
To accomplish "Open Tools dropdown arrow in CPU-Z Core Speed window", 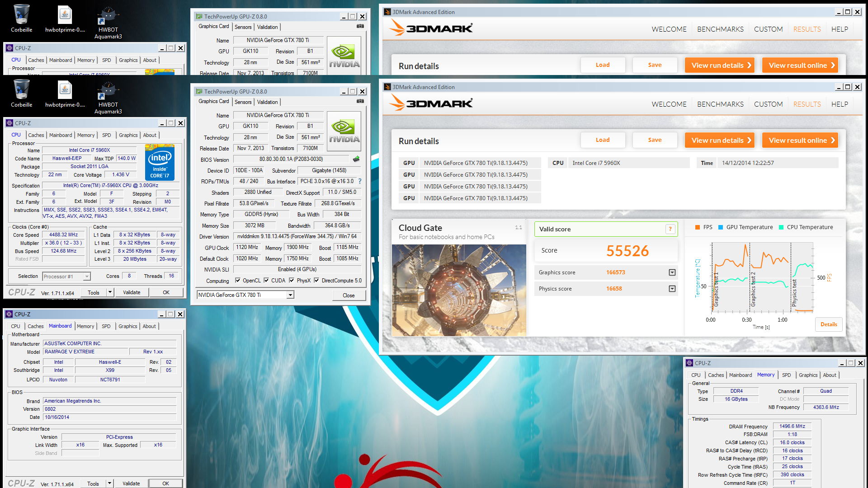I will [110, 292].
